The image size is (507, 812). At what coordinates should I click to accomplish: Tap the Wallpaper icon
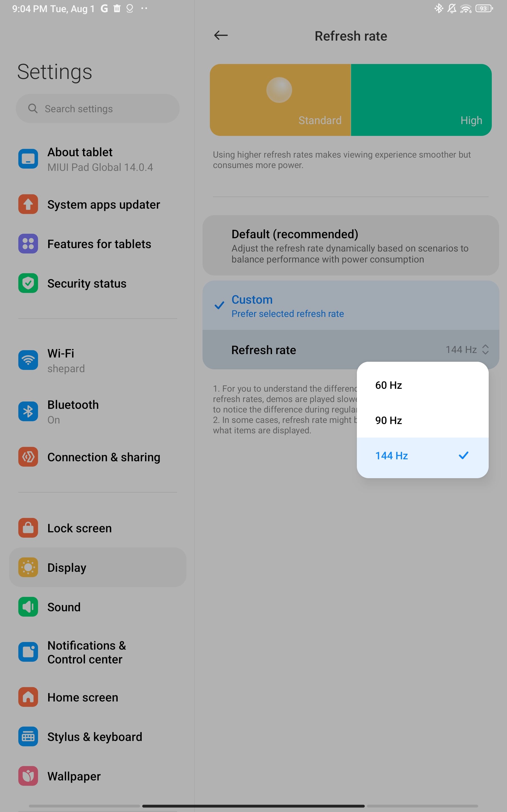28,776
